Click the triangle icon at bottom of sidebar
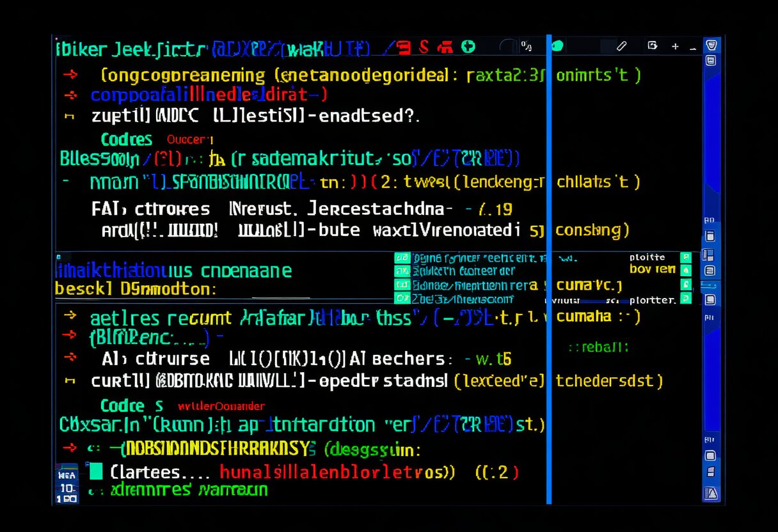The width and height of the screenshot is (778, 532). (710, 493)
